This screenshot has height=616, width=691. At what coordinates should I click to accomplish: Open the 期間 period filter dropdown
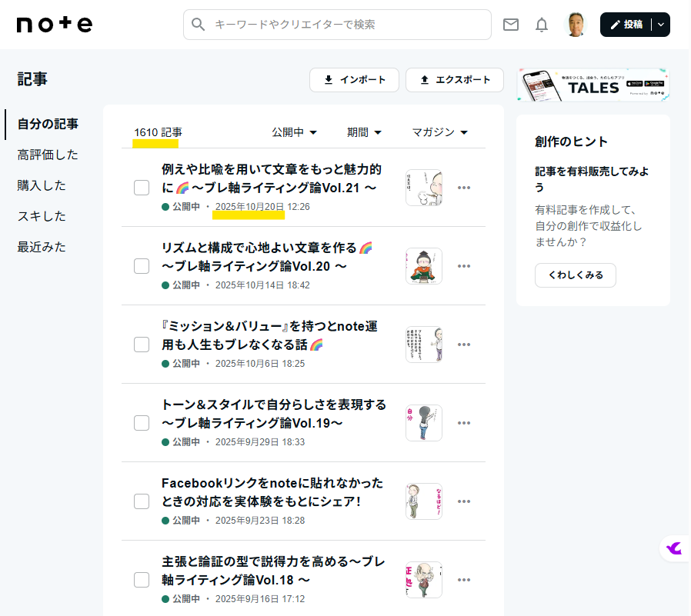click(x=364, y=132)
